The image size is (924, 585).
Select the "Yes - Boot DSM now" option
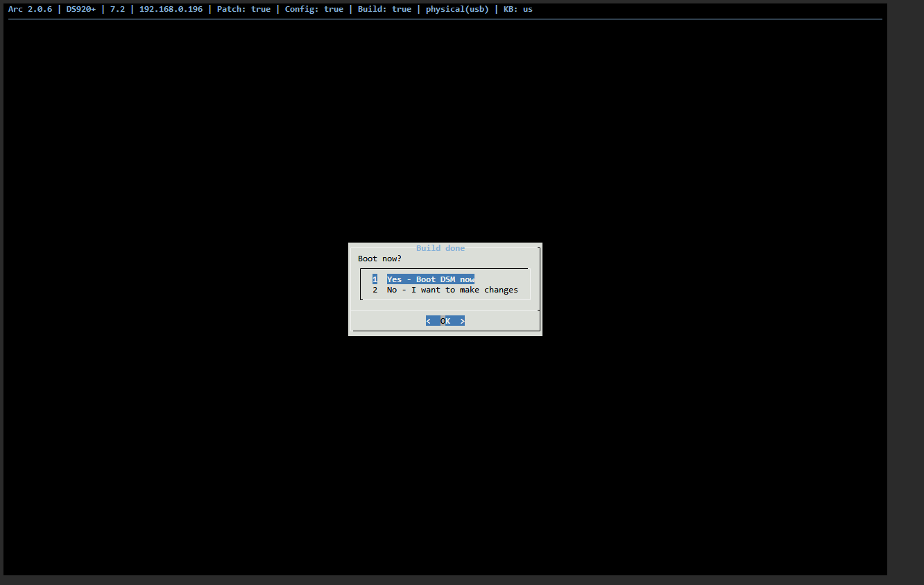click(430, 279)
